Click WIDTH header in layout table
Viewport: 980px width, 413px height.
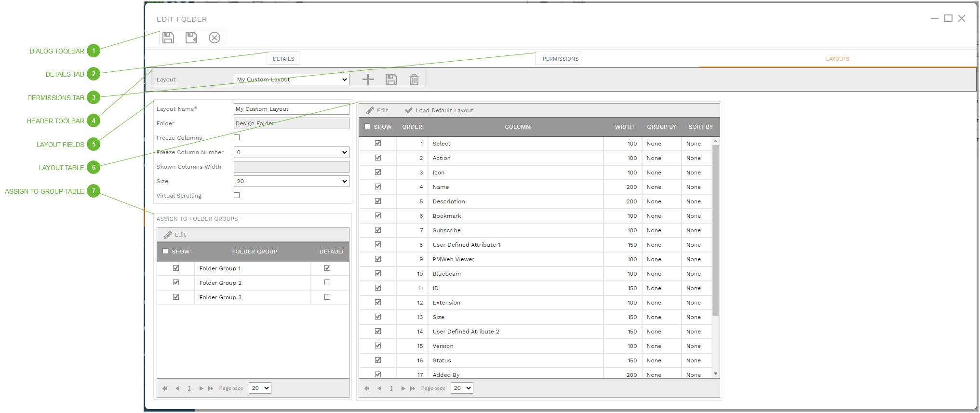(624, 127)
